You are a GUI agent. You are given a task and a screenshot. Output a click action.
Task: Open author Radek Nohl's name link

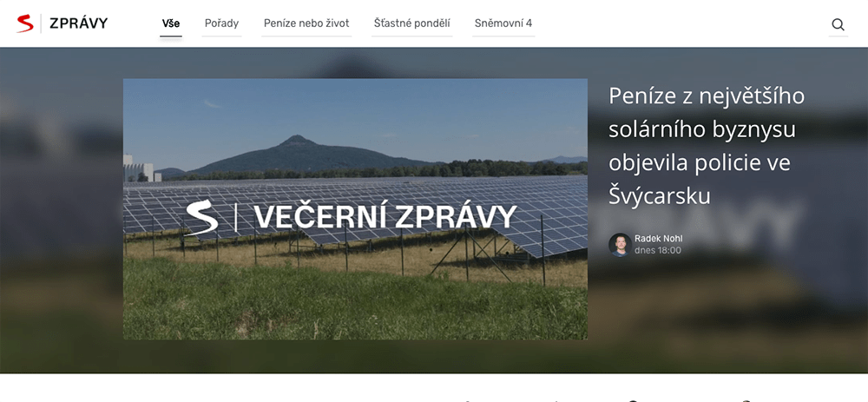point(658,239)
